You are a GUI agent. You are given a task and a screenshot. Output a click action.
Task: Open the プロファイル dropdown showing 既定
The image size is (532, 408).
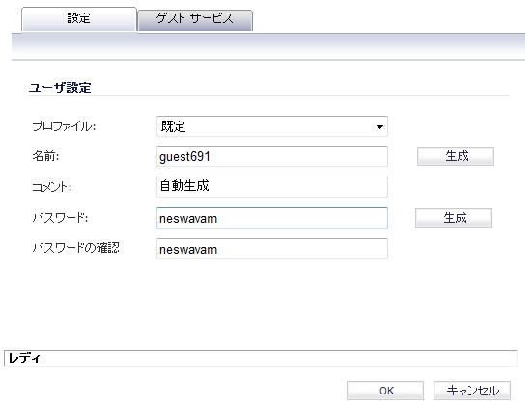coord(271,126)
